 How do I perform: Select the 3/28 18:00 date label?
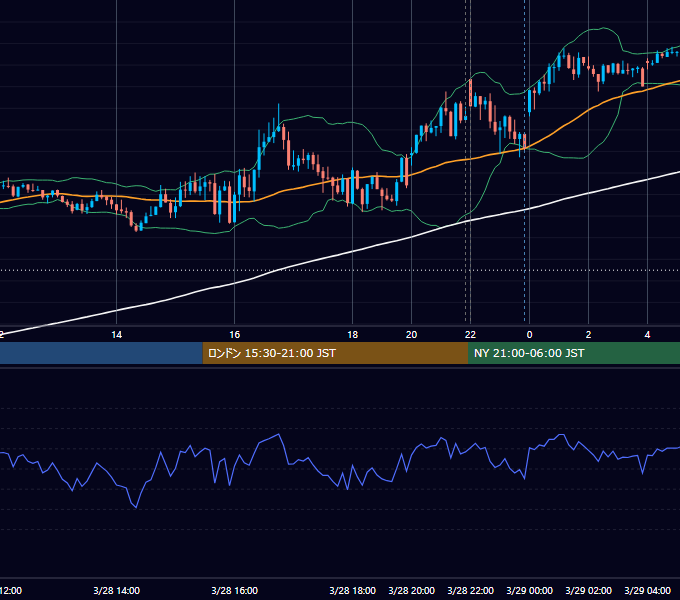[353, 590]
